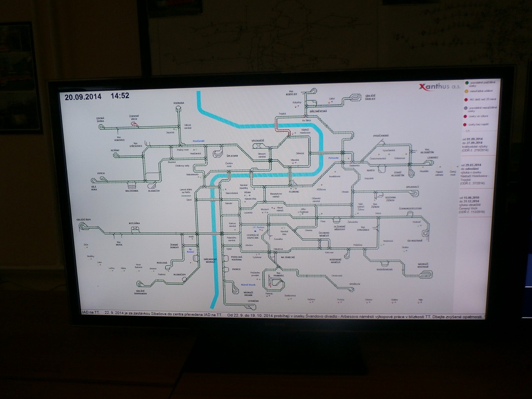The height and width of the screenshot is (399, 532).
Task: Click the Staroměstská station label
Action: click(x=232, y=193)
